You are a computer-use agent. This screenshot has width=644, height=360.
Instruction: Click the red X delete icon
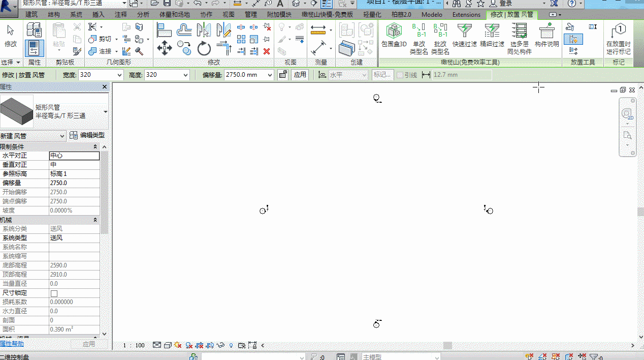[x=267, y=51]
